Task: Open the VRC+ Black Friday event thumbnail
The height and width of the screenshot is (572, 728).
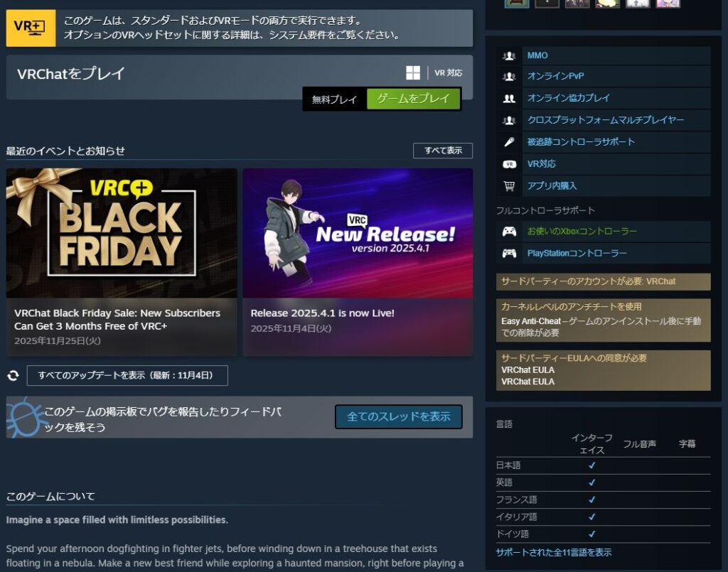Action: pos(122,233)
